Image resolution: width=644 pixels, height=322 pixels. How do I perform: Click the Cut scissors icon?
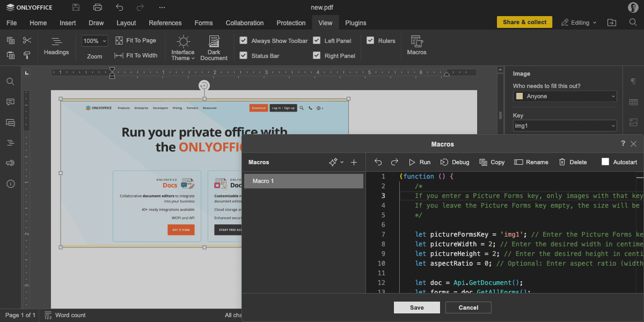[27, 40]
